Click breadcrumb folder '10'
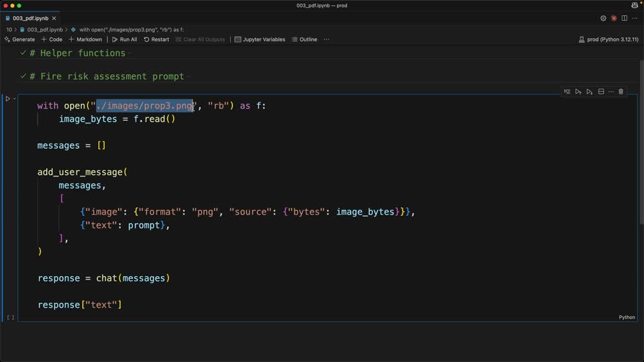The width and height of the screenshot is (644, 362). click(9, 29)
